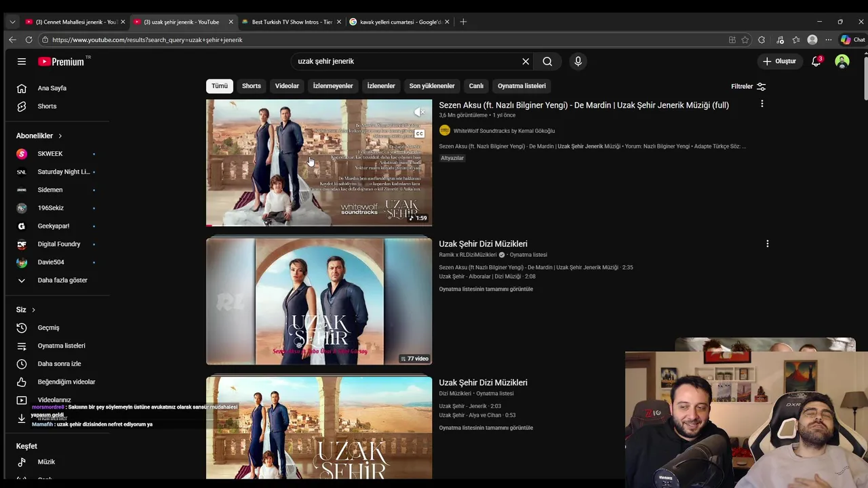The height and width of the screenshot is (488, 868).
Task: Open the 77 video Uzak Şehir playlist thumbnail
Action: click(x=319, y=302)
